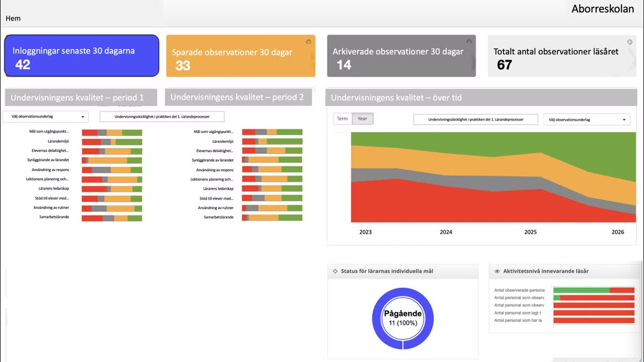Open period 1 Undervisningsskicklighet selector
Screen dimensions: 644x362
click(162, 117)
